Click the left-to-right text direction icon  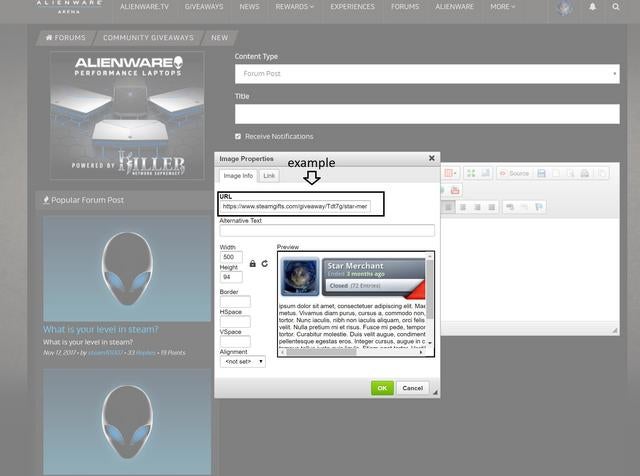point(509,207)
